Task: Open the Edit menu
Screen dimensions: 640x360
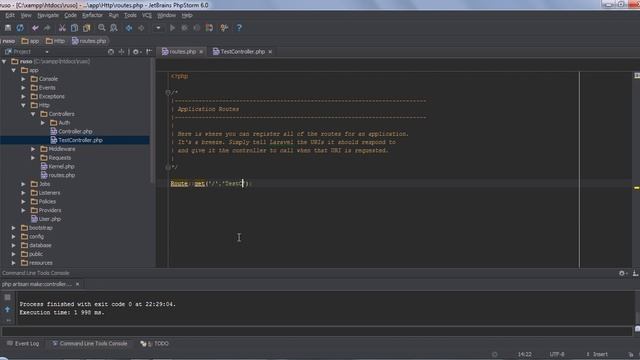Action: click(10, 15)
